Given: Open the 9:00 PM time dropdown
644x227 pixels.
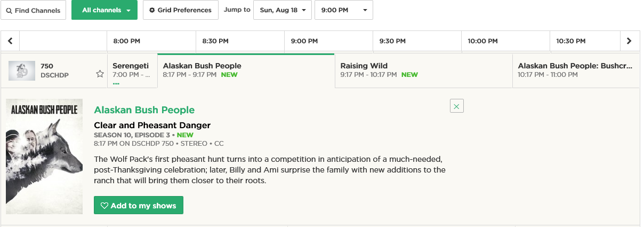Looking at the screenshot, I should point(343,10).
